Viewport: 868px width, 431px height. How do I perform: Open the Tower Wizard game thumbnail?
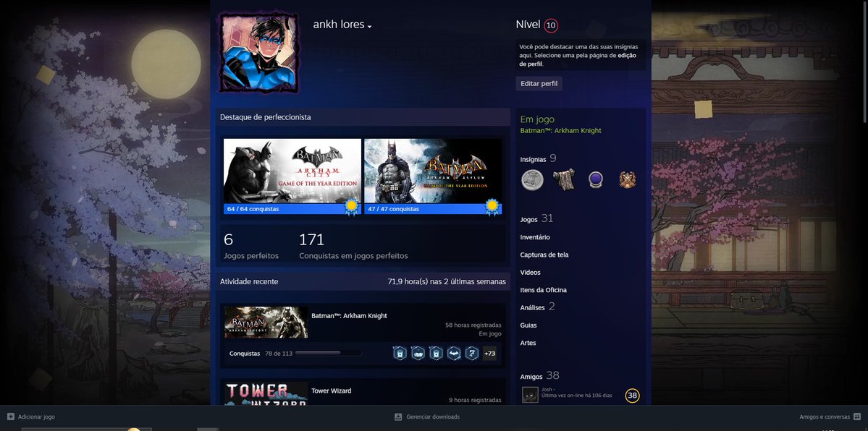266,393
